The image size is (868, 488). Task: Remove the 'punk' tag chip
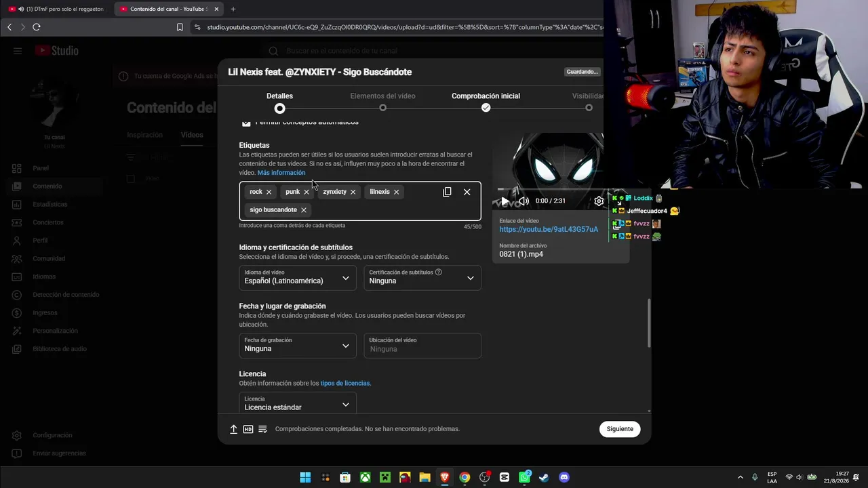(x=307, y=192)
